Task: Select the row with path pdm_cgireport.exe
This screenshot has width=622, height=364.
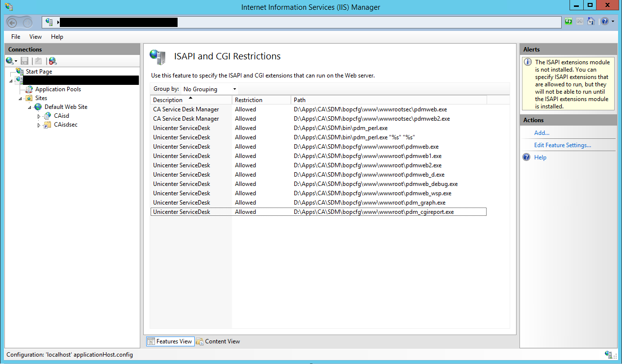Action: (318, 212)
